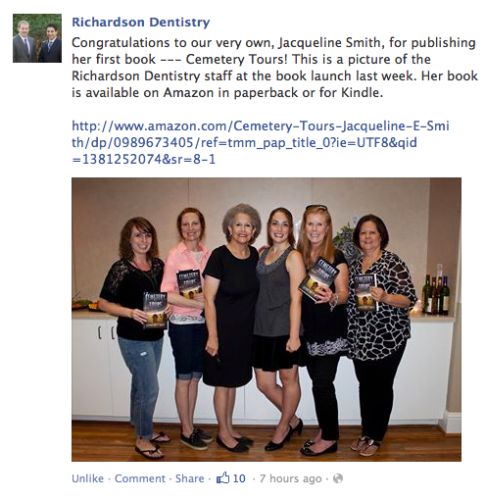
Task: Follow the Amazon Cemetery Tours link
Action: coord(261,143)
